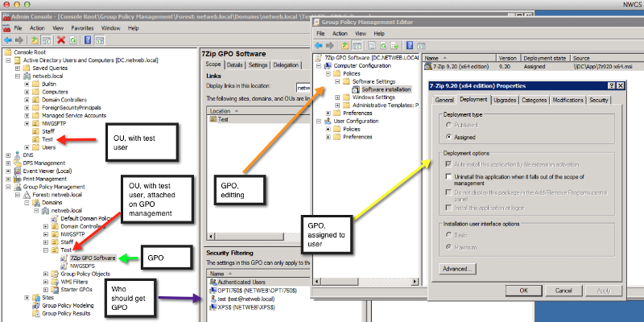Expand the Builtin container
644x322 pixels.
point(27,84)
